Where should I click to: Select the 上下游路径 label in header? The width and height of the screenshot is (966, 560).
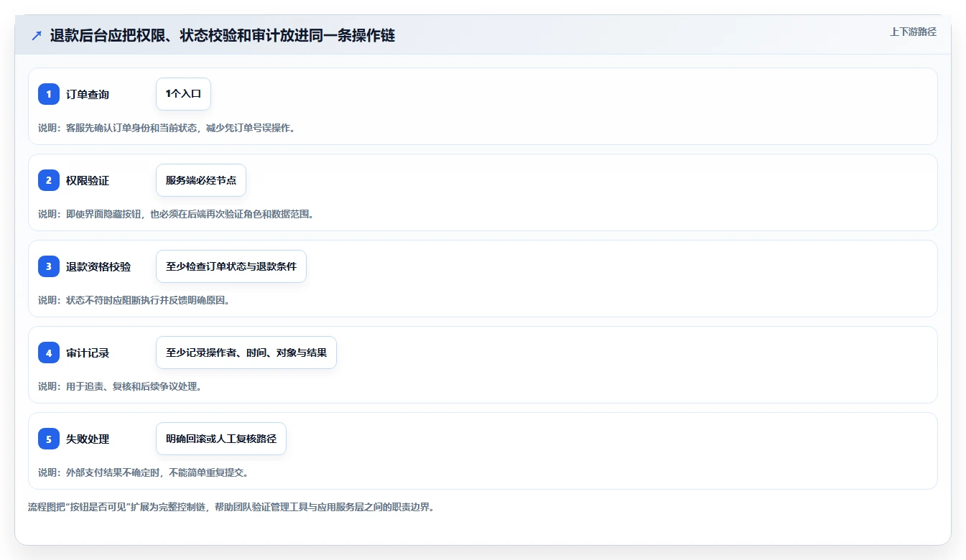pos(913,32)
